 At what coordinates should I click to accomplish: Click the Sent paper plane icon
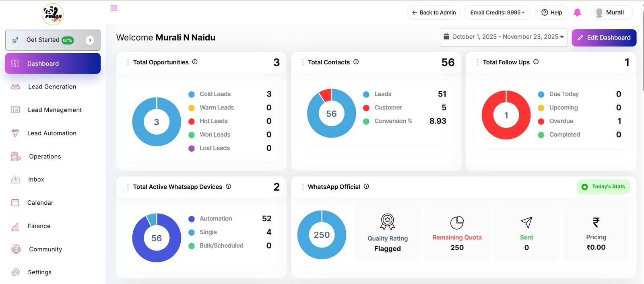pyautogui.click(x=526, y=222)
